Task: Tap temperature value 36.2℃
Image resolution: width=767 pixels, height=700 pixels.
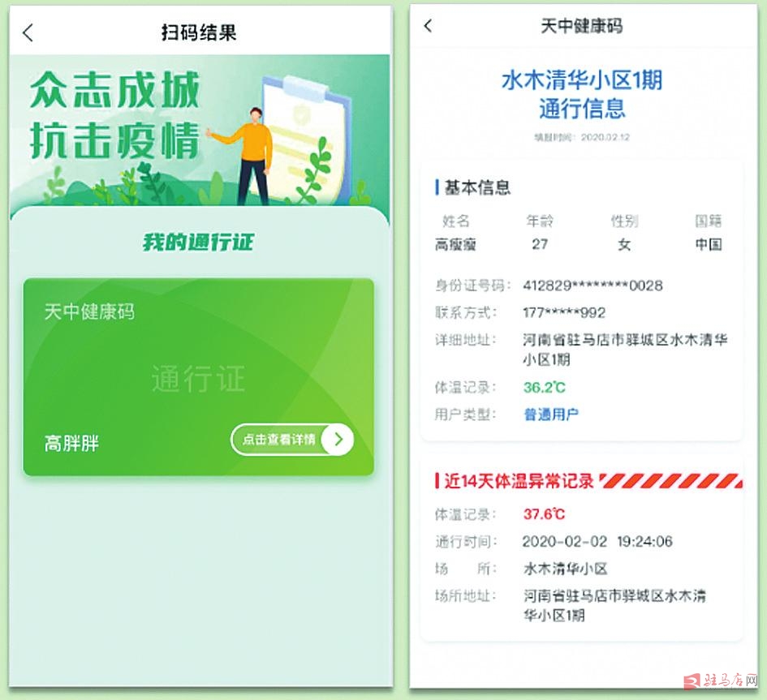Action: tap(545, 388)
